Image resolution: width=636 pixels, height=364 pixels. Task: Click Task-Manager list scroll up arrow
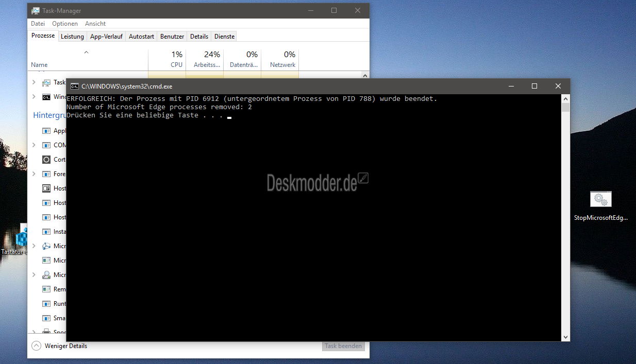click(x=365, y=75)
